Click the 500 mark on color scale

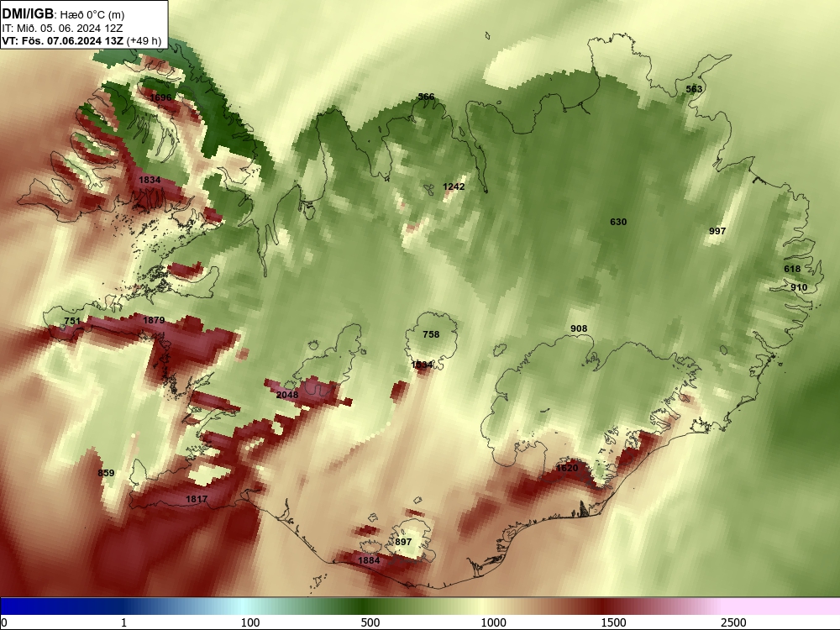(370, 622)
